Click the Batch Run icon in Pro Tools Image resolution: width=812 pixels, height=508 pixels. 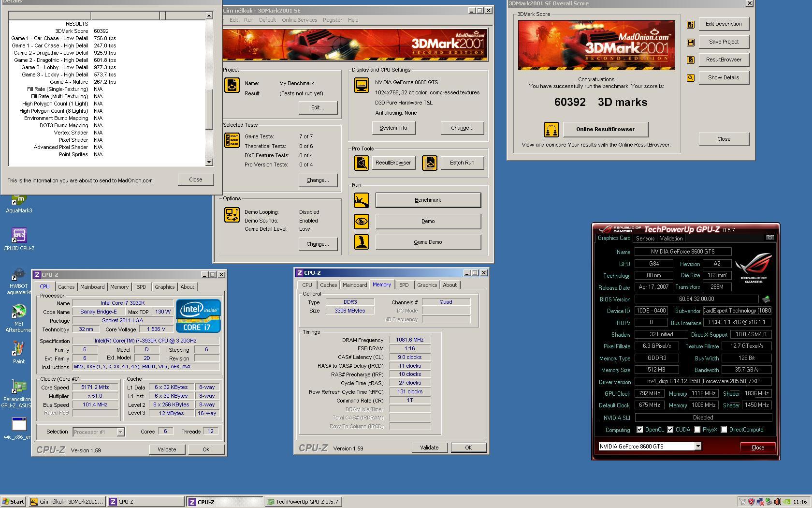coord(429,163)
